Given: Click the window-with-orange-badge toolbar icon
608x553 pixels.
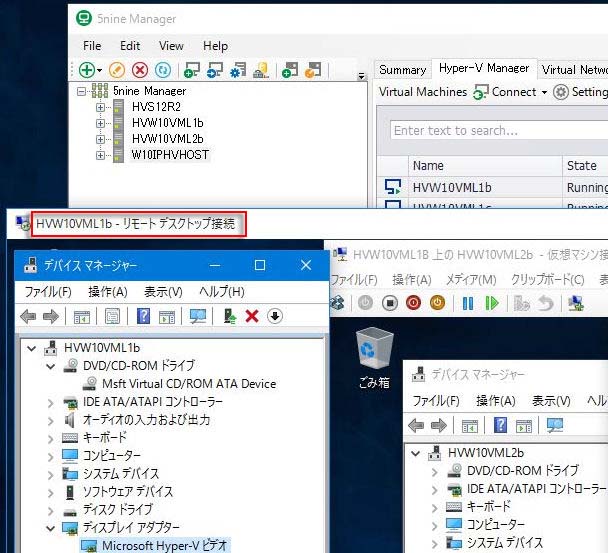Looking at the screenshot, I should tap(313, 70).
